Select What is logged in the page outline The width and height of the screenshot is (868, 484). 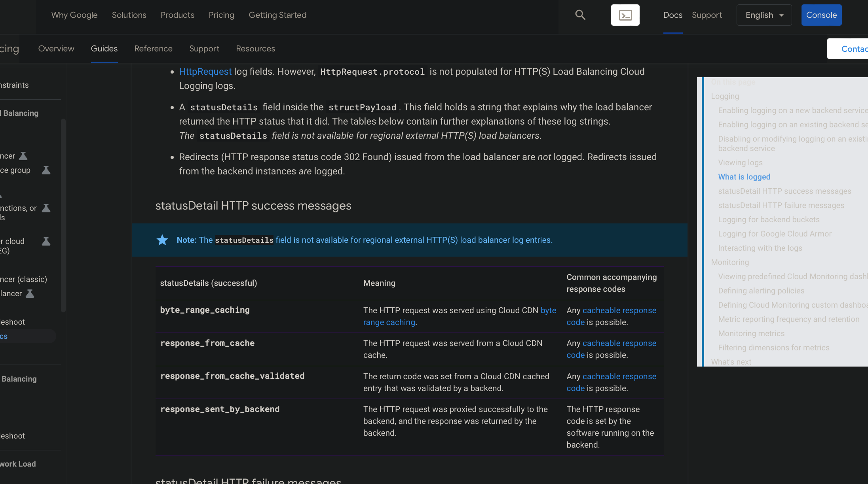tap(744, 177)
